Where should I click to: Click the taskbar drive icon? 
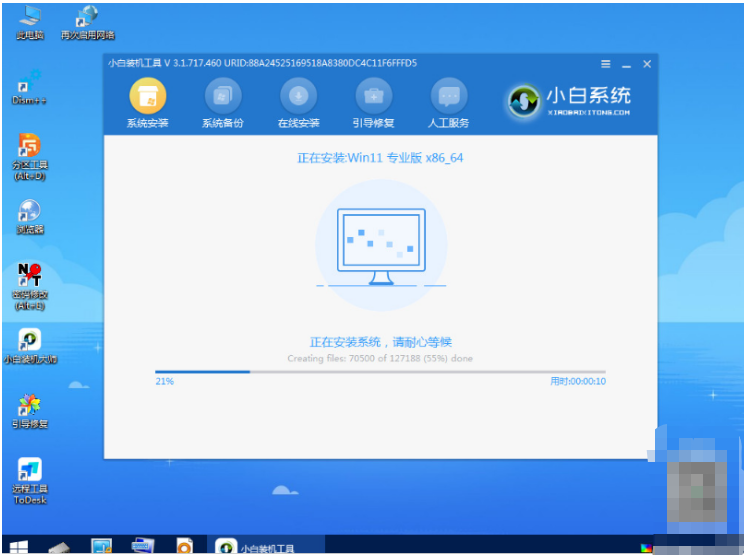coord(59,548)
